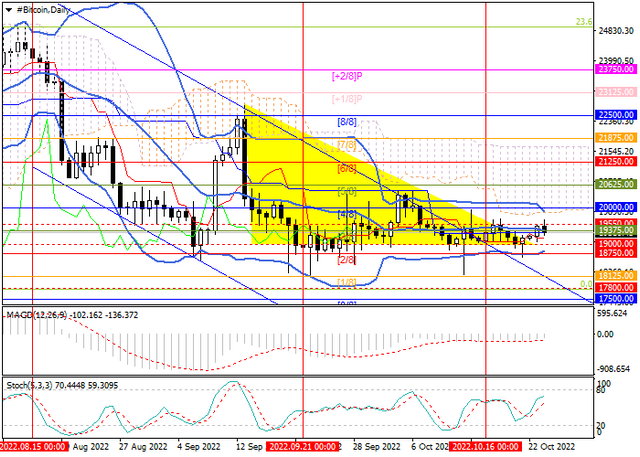Select the 2022.09.21 00:00 vertical line date label
This screenshot has height=457, width=640.
302,446
